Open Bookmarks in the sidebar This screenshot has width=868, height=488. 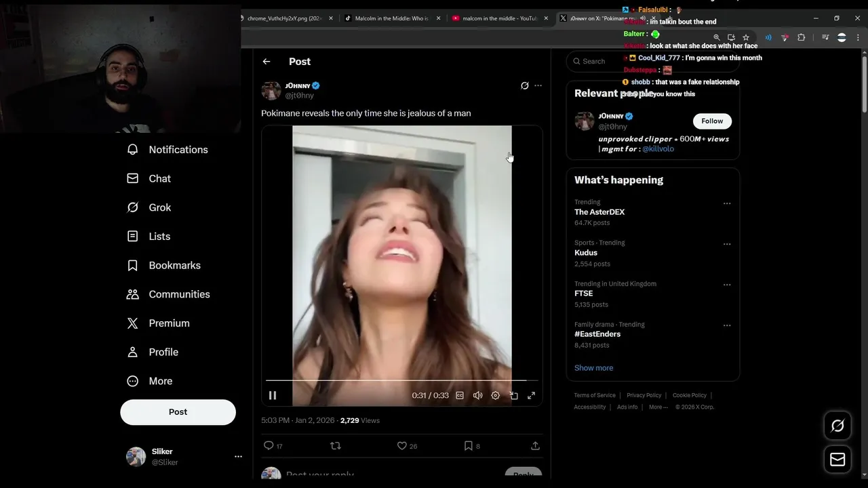[163, 266]
